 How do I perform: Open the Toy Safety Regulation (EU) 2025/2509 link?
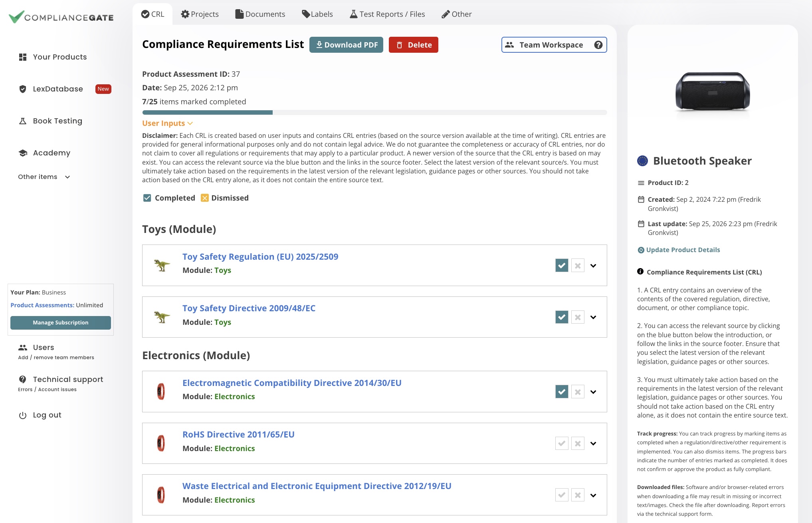260,257
